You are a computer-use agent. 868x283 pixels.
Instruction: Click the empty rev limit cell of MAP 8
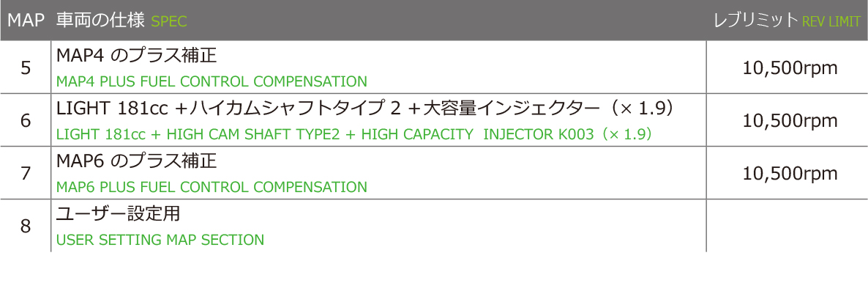pos(787,226)
